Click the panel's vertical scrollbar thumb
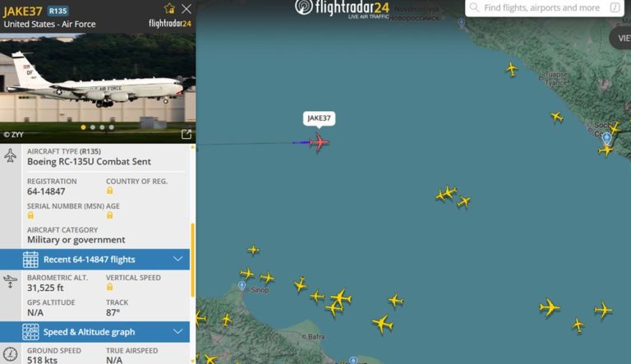 tap(193, 260)
